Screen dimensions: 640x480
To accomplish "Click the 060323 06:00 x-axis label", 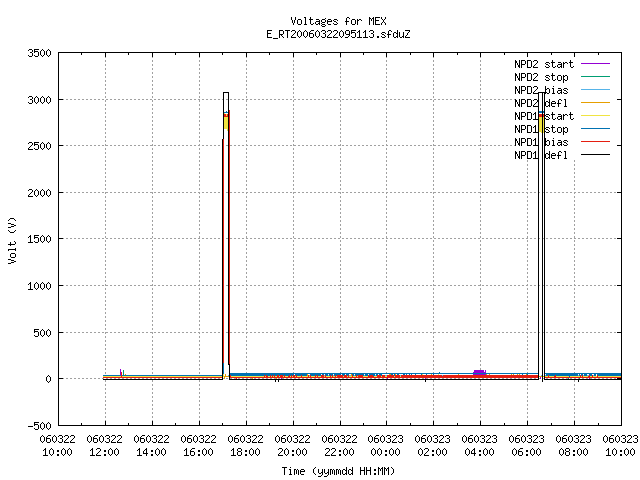I will coord(527,446).
